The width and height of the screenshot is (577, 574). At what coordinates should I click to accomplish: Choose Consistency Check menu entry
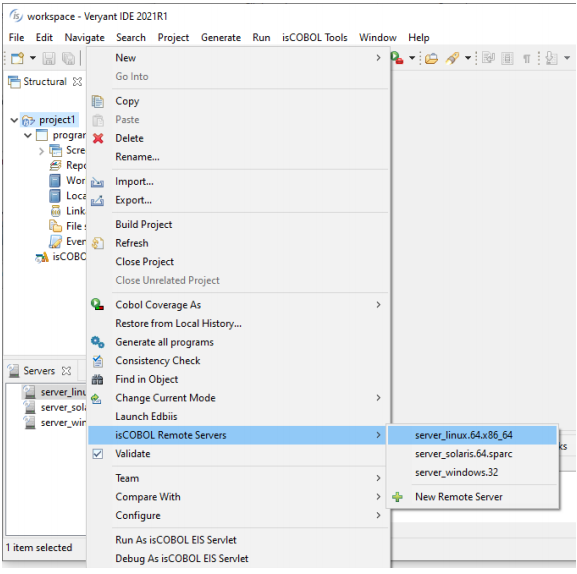[238, 361]
